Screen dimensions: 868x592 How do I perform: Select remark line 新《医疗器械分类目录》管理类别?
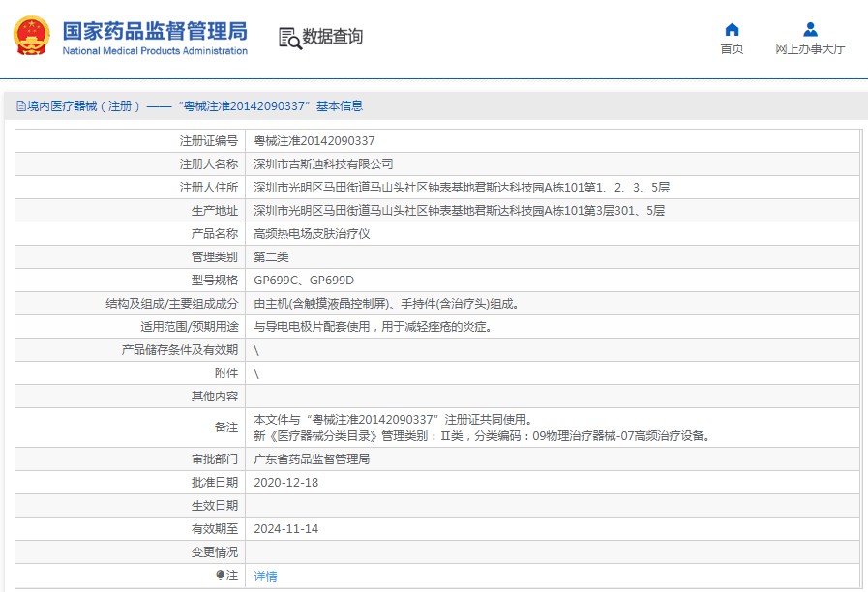coord(482,436)
